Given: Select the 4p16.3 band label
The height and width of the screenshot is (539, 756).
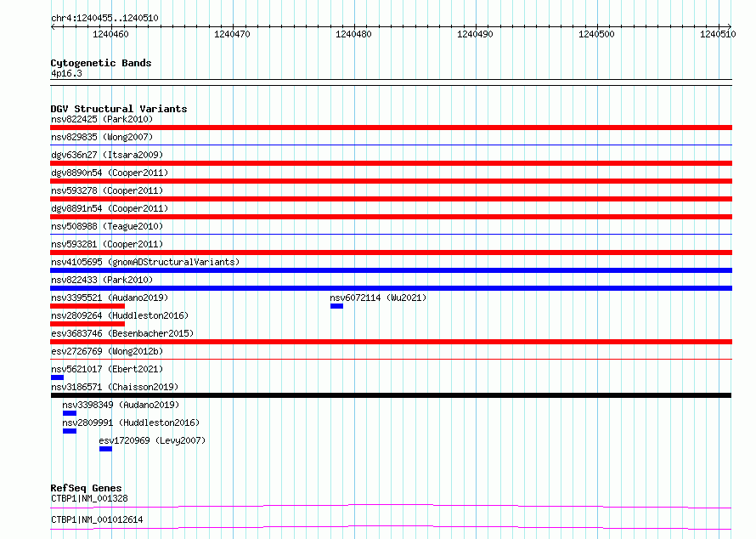Looking at the screenshot, I should 66,73.
